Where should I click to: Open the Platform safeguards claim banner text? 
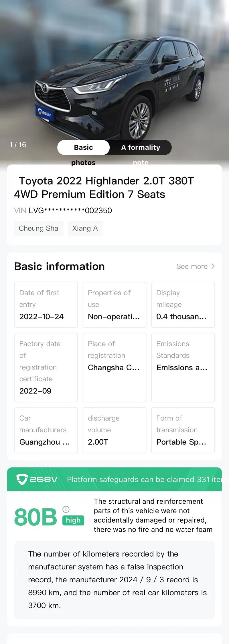pos(145,479)
